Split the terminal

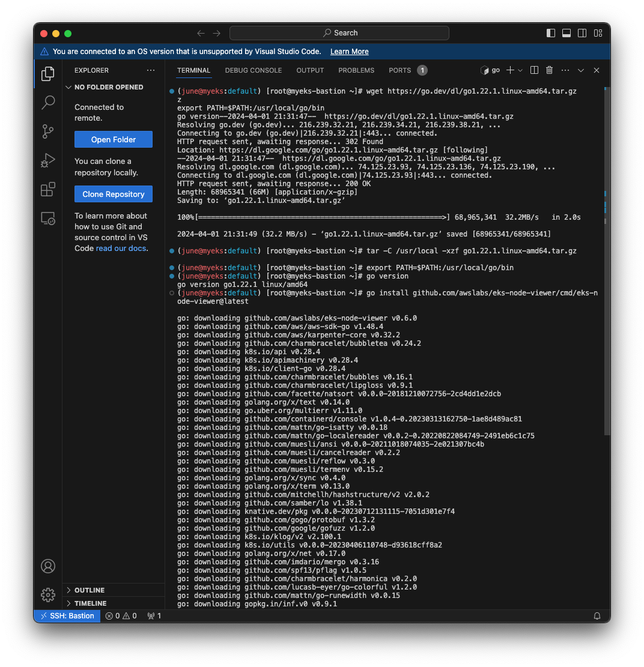tap(534, 70)
